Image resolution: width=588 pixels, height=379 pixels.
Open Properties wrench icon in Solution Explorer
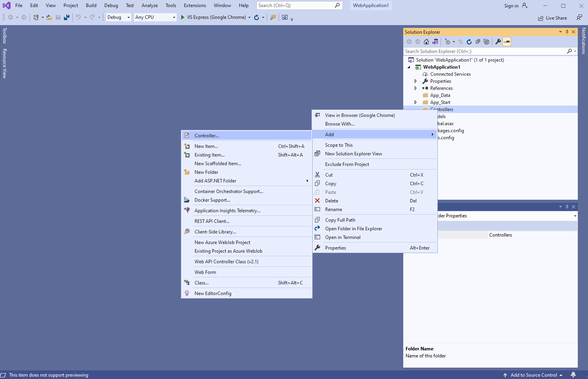[x=498, y=42]
